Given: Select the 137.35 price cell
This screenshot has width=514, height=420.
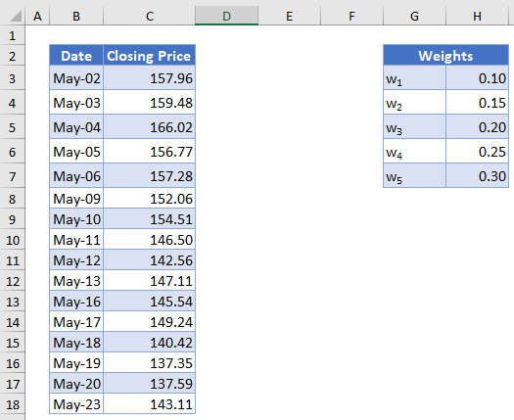Looking at the screenshot, I should [x=149, y=362].
